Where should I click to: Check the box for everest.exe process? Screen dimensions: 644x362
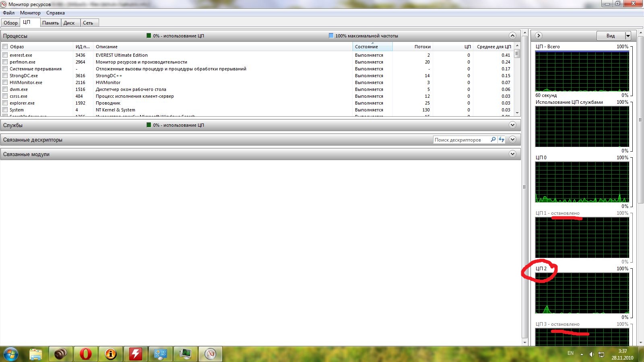point(5,55)
